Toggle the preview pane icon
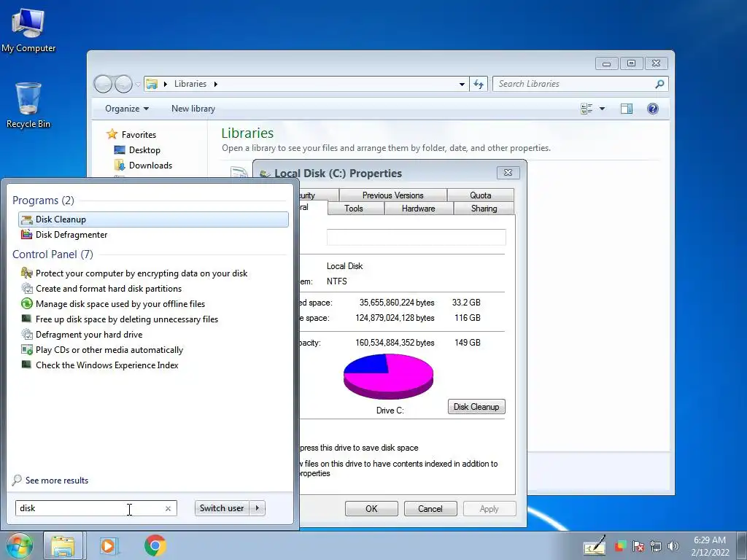Image resolution: width=747 pixels, height=560 pixels. click(x=627, y=109)
